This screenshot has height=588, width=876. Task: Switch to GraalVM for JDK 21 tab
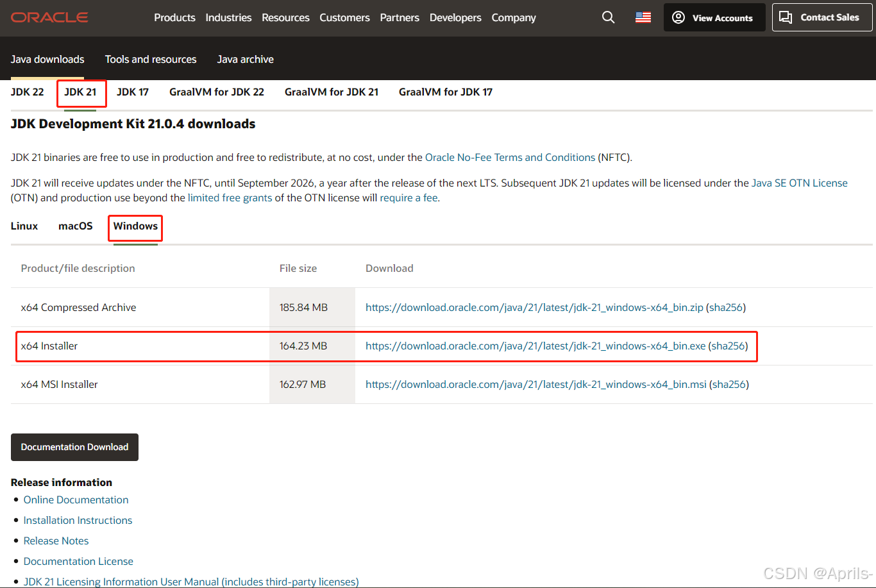[332, 92]
